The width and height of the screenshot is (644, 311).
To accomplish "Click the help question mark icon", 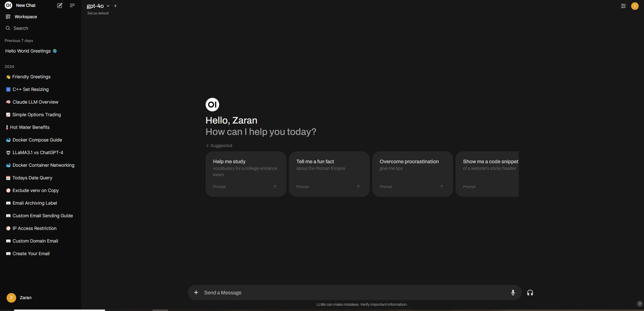I will click(639, 304).
